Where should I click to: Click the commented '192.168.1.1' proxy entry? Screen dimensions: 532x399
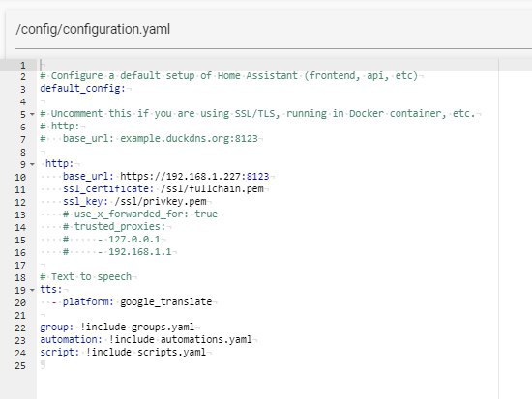pos(140,252)
